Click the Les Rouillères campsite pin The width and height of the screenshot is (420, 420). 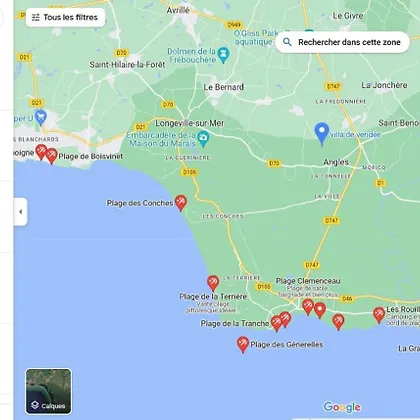point(379,315)
